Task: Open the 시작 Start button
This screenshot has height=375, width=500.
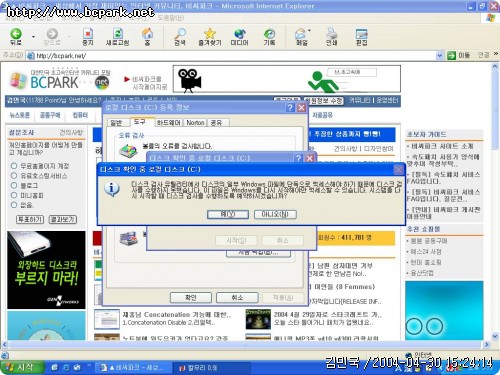Action: pyautogui.click(x=22, y=367)
